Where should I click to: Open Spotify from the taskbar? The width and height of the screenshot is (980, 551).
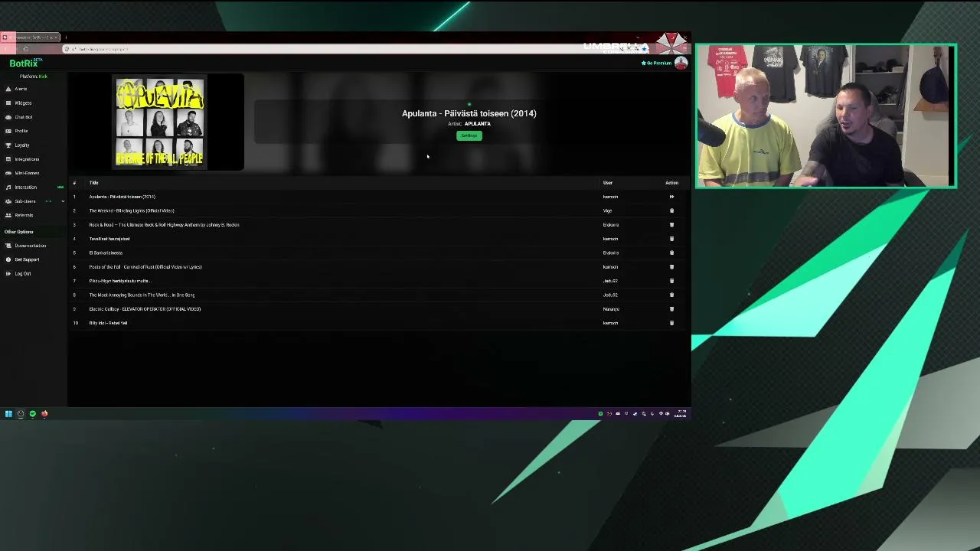32,413
